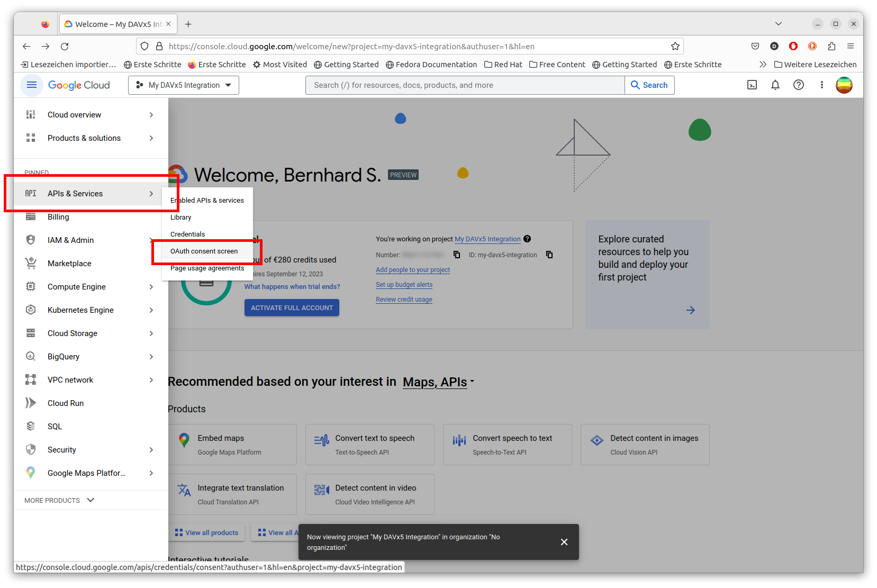
Task: Follow the My DAVx5 Integration project link
Action: pyautogui.click(x=487, y=239)
